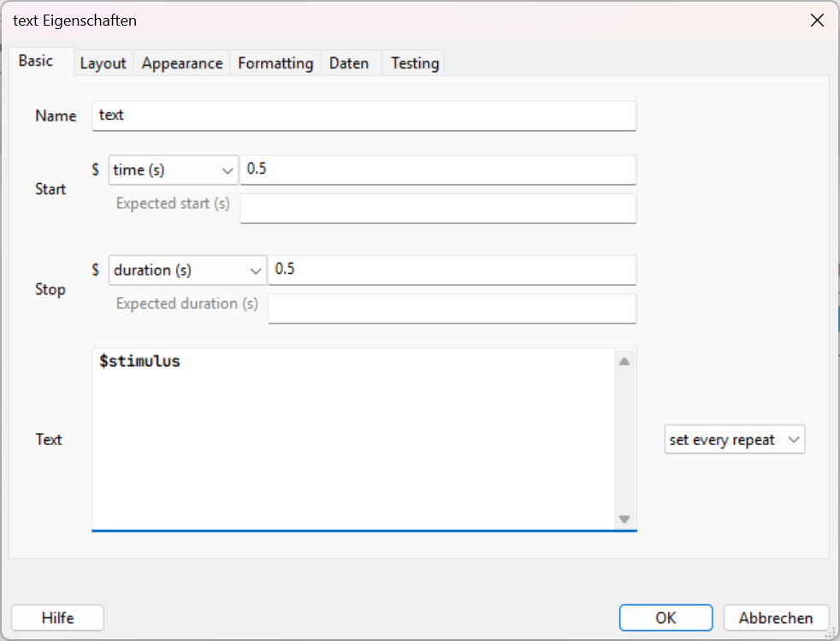The height and width of the screenshot is (641, 840).
Task: Open the Appearance tab
Action: click(x=182, y=63)
